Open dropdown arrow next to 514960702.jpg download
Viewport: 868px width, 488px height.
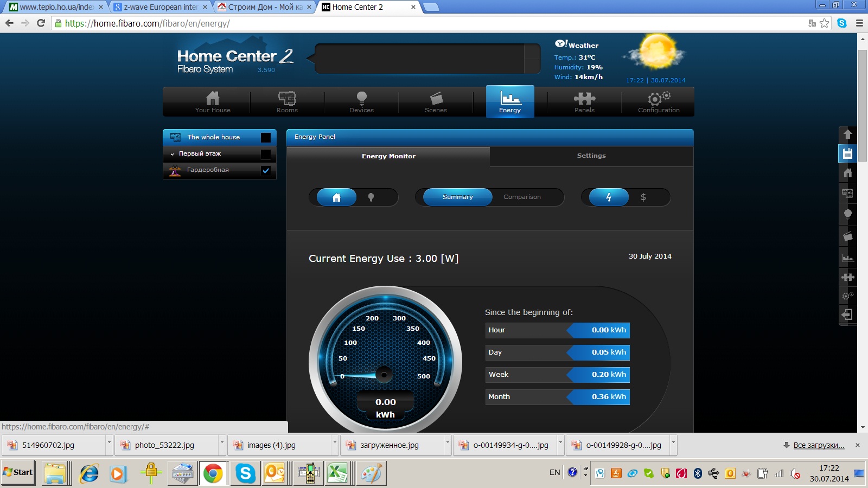click(109, 444)
